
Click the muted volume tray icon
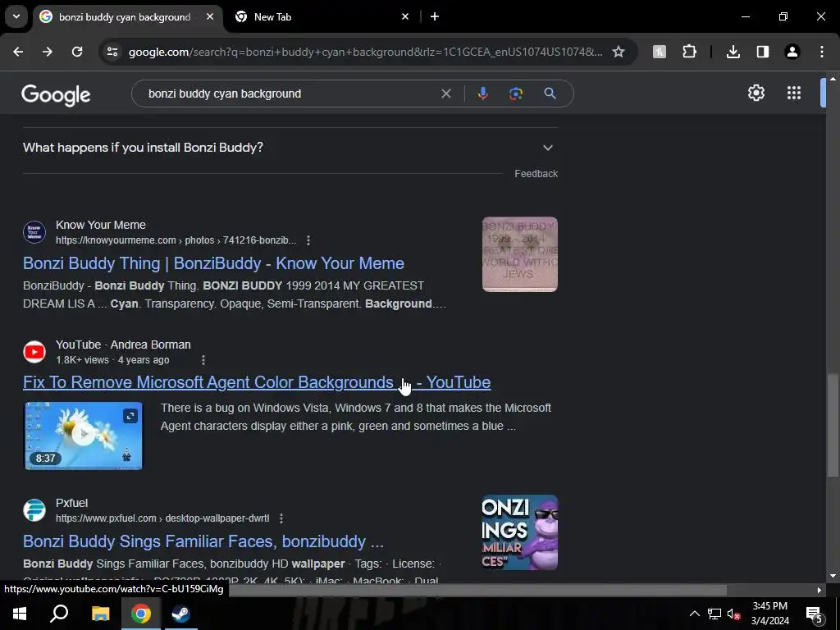tap(734, 614)
